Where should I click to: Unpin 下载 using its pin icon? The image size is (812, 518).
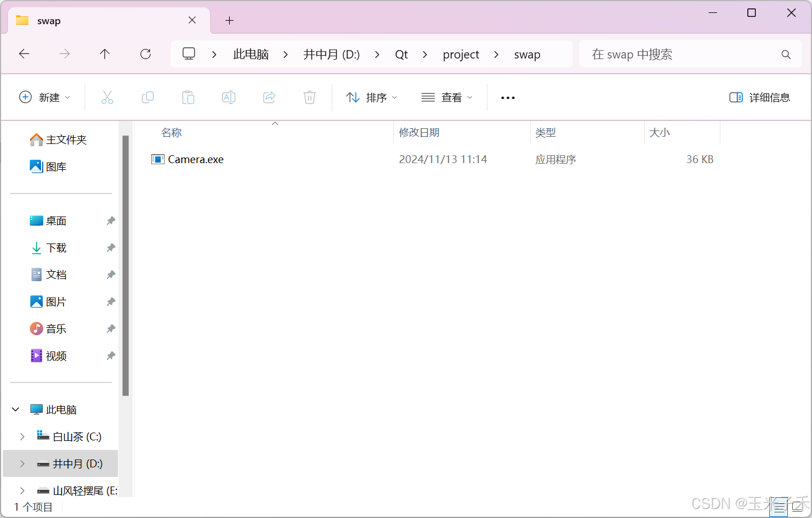[x=111, y=248]
